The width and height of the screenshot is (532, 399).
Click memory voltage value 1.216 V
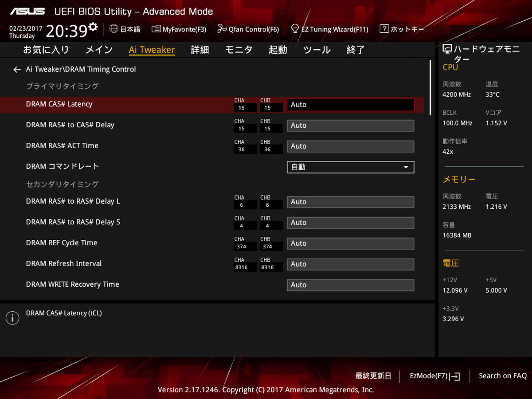click(497, 207)
